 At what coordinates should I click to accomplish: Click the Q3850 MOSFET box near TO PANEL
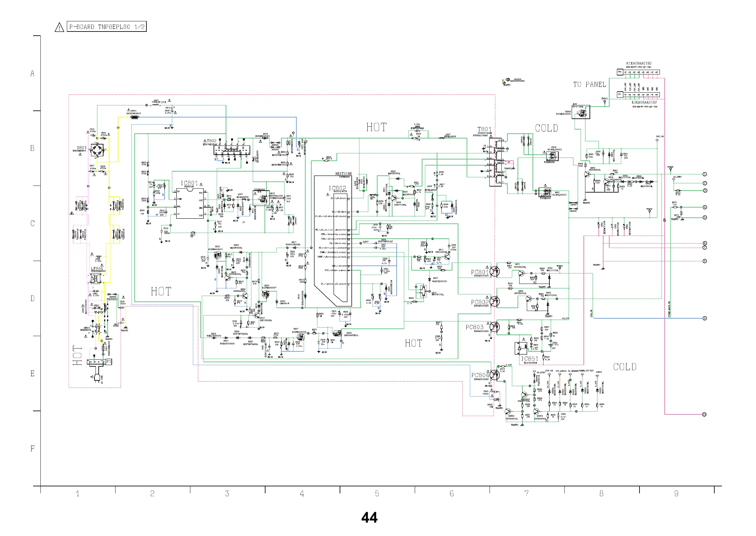[581, 113]
